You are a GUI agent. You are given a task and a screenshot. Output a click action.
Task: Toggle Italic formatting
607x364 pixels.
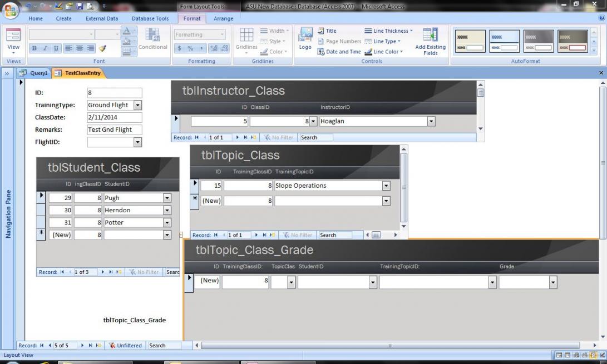coord(45,48)
